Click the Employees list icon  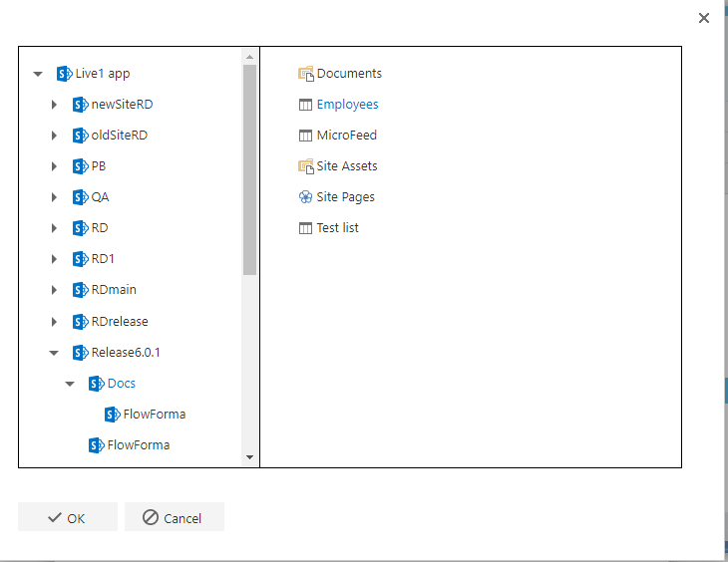305,105
